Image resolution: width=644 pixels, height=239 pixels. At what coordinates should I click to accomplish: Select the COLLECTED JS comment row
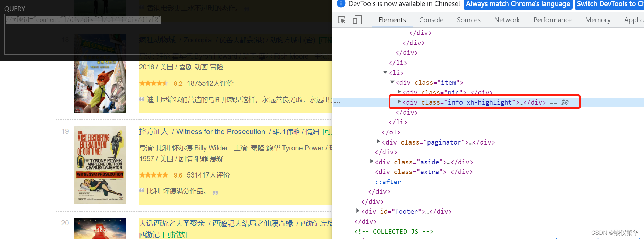394,231
